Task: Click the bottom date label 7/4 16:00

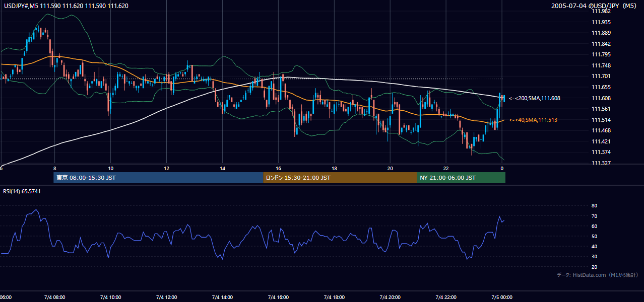Action: coord(278,297)
